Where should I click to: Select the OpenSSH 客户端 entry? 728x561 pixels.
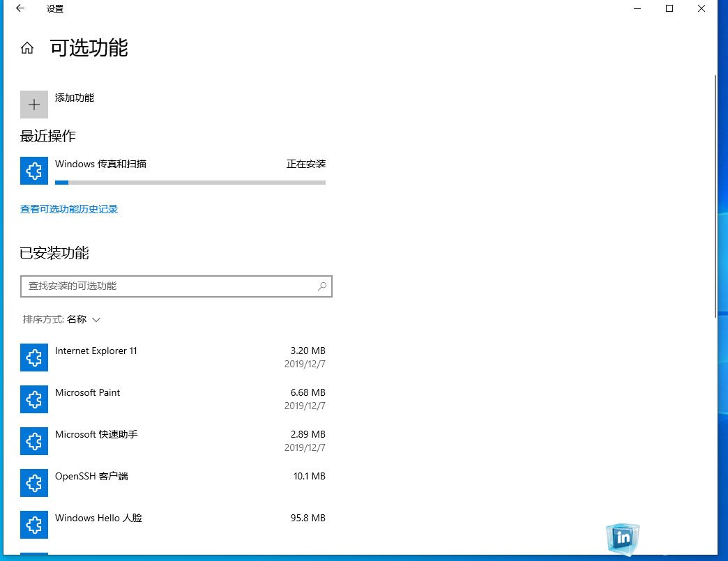coord(173,482)
